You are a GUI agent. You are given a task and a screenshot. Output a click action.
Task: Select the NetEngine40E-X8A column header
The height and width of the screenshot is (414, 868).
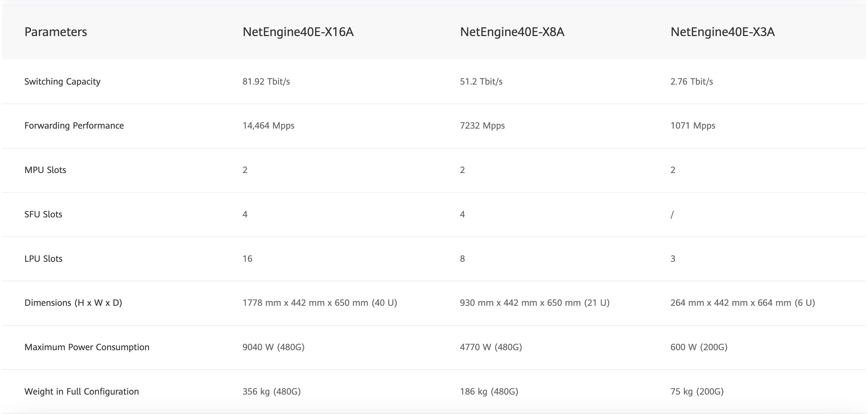(x=512, y=32)
